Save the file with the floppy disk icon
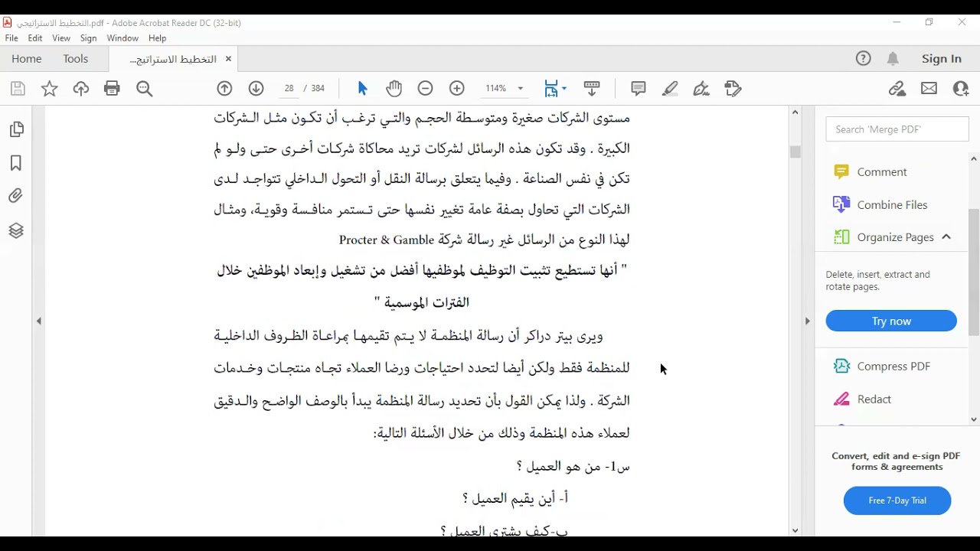This screenshot has height=551, width=980. click(x=18, y=89)
